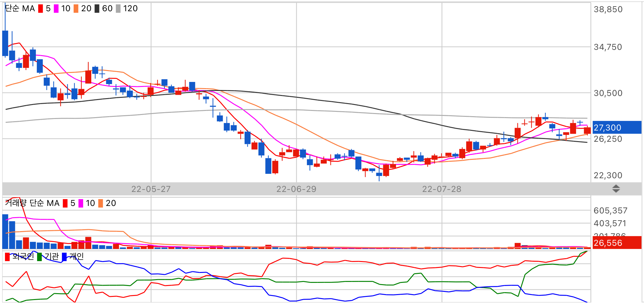
Task: Click the green 기관 legend swatch
Action: tap(40, 257)
